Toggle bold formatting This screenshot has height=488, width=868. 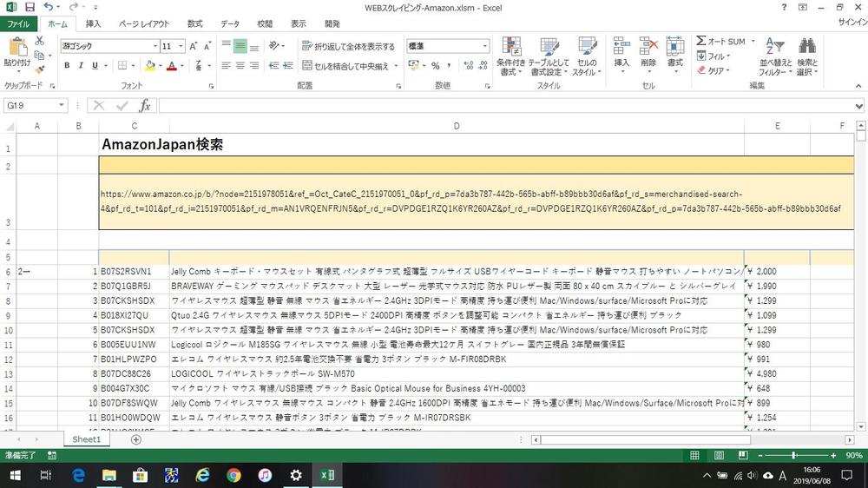(x=67, y=65)
